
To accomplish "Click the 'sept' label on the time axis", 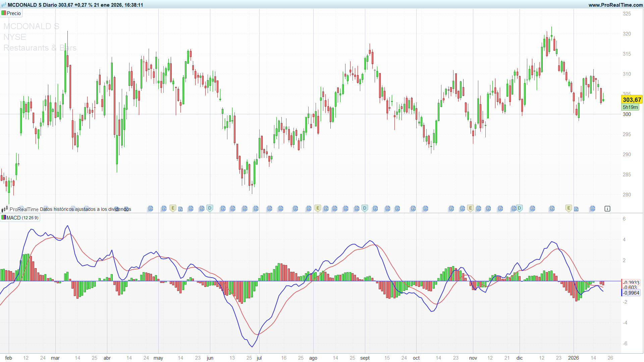I will tap(365, 358).
